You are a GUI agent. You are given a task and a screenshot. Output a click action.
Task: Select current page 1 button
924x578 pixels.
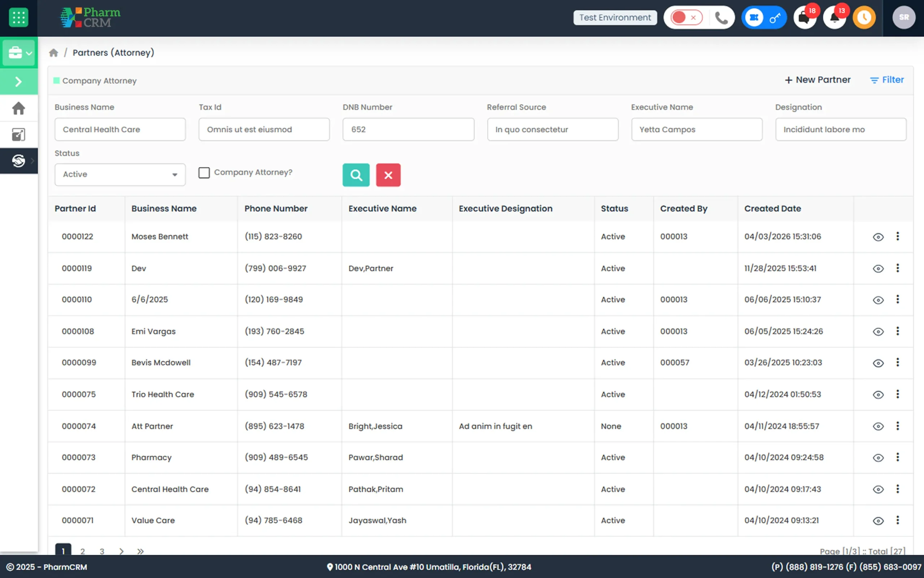63,550
